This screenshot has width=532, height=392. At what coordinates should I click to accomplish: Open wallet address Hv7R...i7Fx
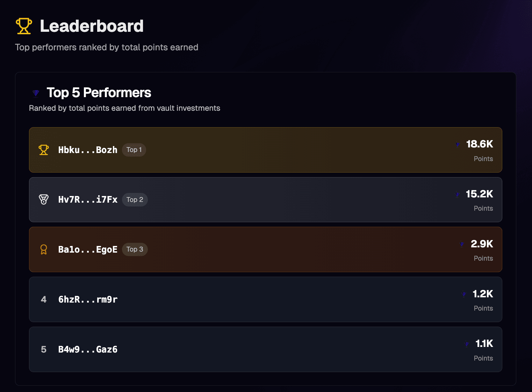pos(88,199)
